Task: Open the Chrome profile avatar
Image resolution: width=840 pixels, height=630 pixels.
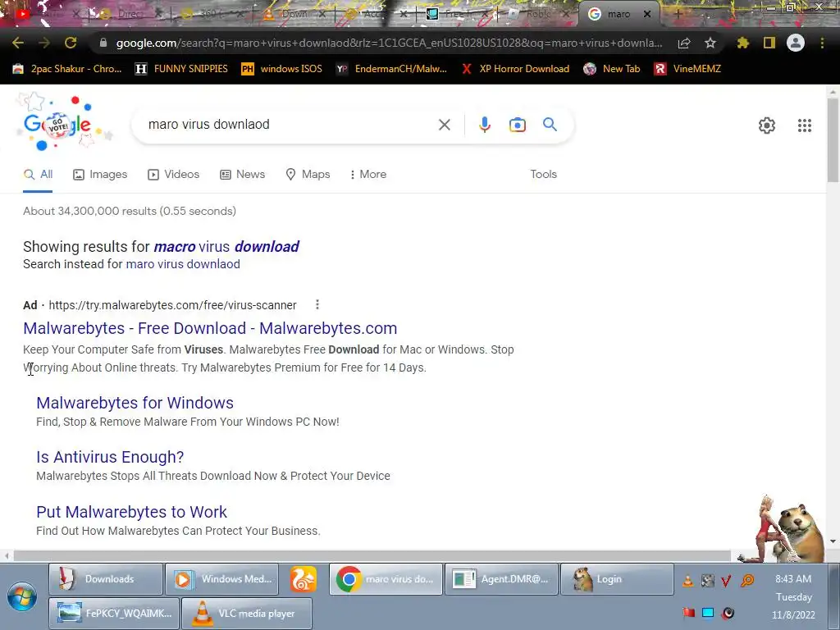Action: tap(796, 43)
